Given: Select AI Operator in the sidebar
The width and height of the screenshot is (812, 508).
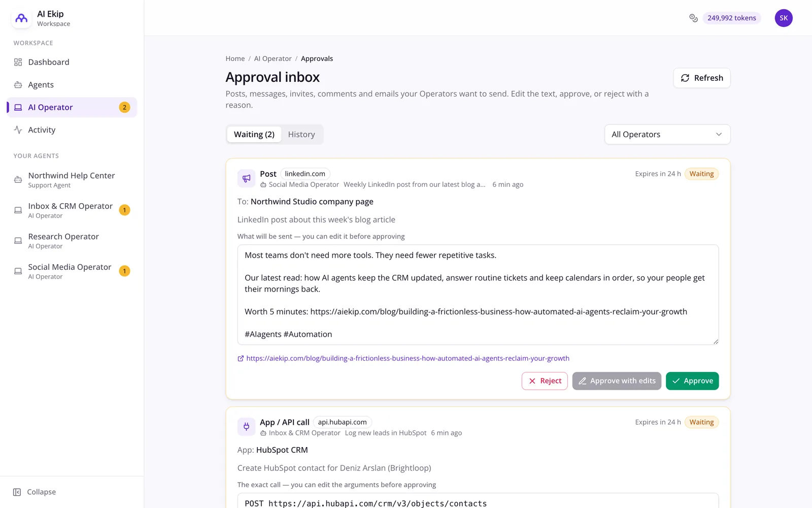Looking at the screenshot, I should tap(72, 107).
